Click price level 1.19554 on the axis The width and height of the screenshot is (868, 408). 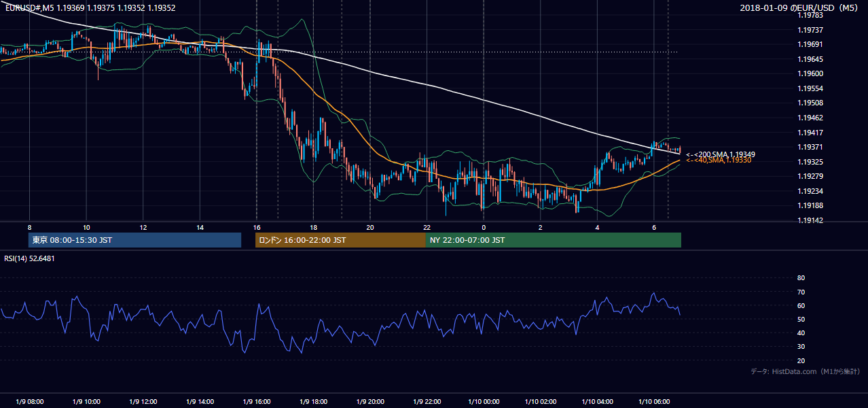tap(810, 88)
